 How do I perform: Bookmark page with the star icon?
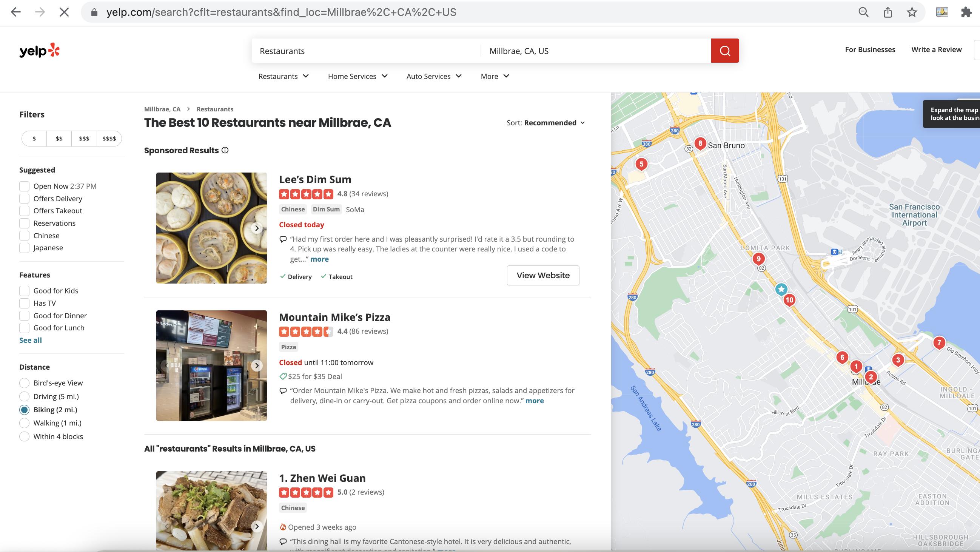(912, 12)
